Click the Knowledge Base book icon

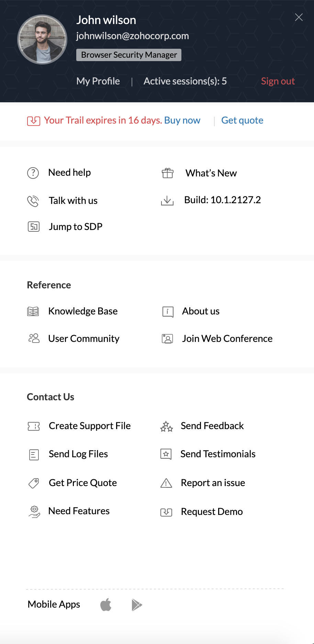(x=33, y=311)
